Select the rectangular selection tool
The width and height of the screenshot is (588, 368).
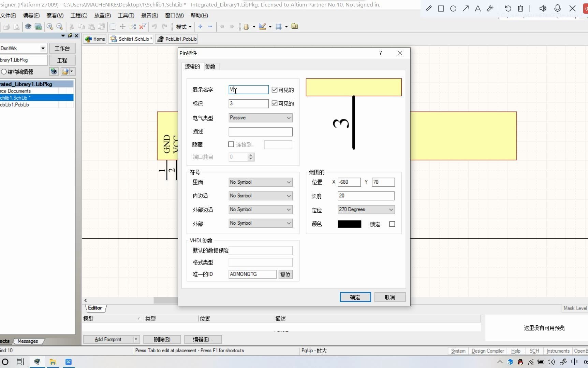113,27
